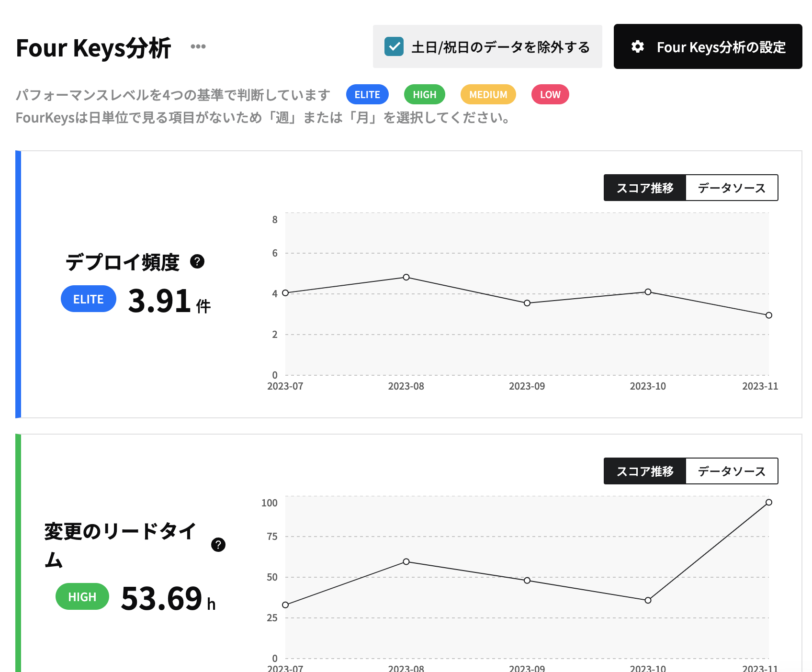The height and width of the screenshot is (672, 812).
Task: Switch to データソース tab in リードタイム card
Action: (732, 471)
